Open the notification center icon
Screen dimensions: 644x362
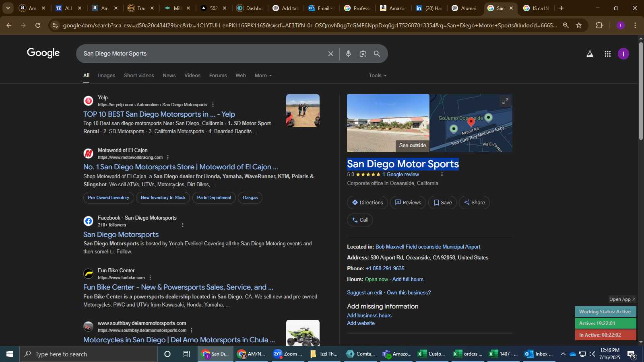tap(632, 354)
